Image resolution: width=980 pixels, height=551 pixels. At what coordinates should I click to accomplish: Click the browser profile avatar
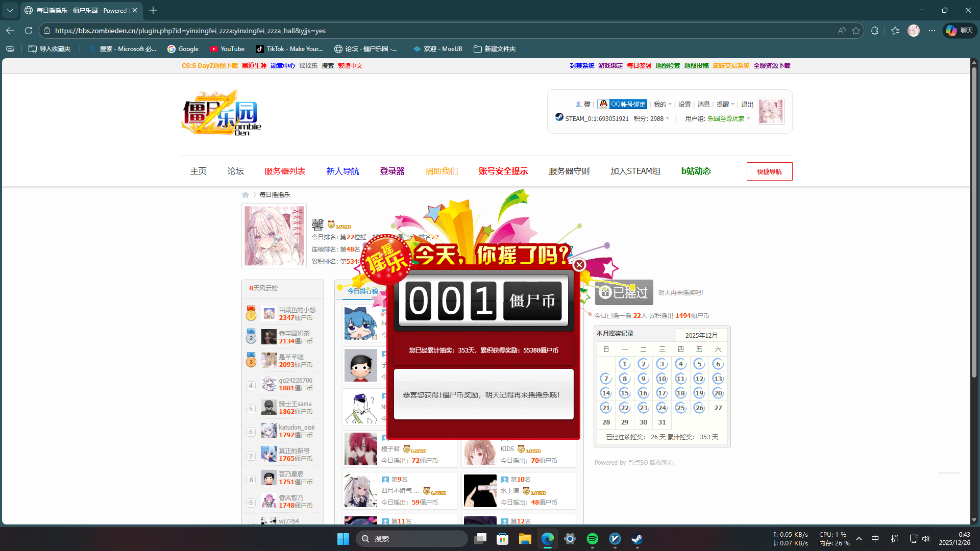pos(913,31)
